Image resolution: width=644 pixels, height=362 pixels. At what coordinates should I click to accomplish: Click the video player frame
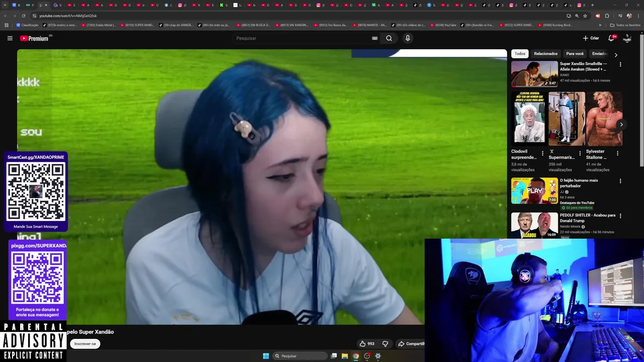coord(262,187)
